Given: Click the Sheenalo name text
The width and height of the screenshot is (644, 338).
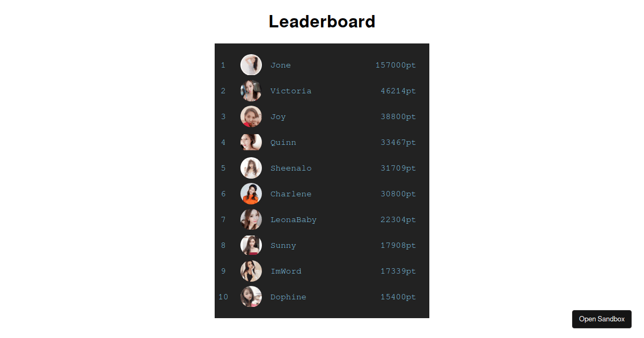Looking at the screenshot, I should [x=291, y=168].
